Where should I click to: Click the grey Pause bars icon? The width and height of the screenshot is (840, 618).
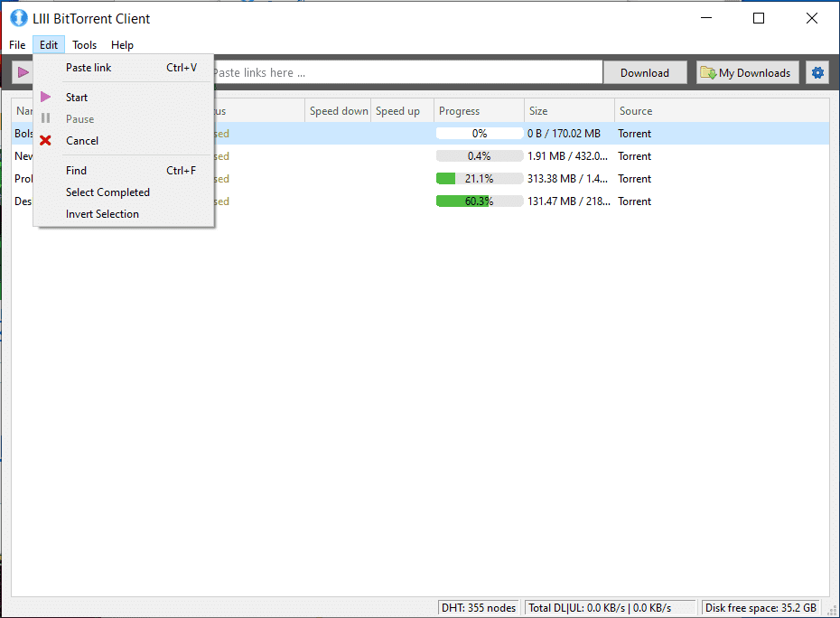(45, 118)
